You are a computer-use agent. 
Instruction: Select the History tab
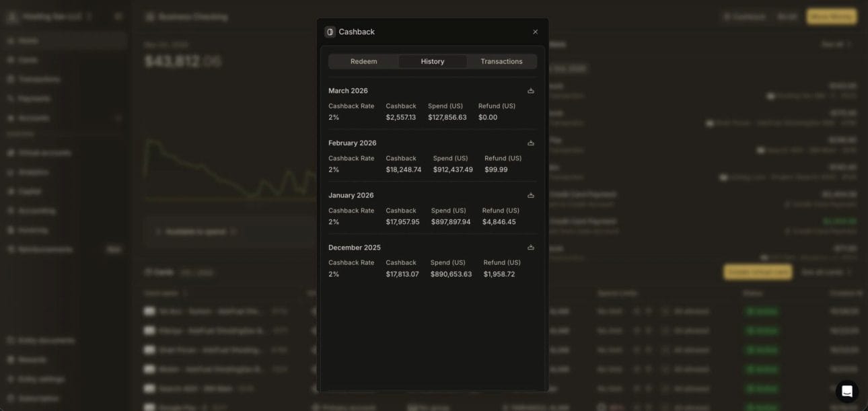pyautogui.click(x=432, y=61)
